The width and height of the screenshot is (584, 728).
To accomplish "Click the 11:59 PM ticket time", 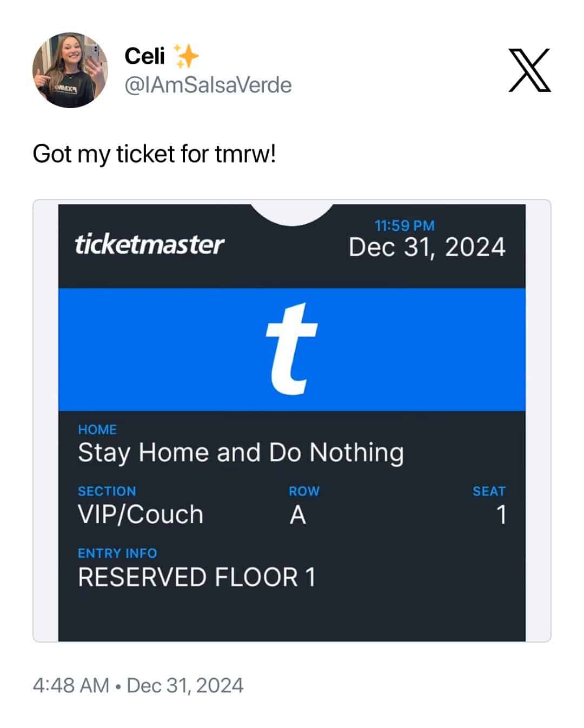I will [404, 225].
